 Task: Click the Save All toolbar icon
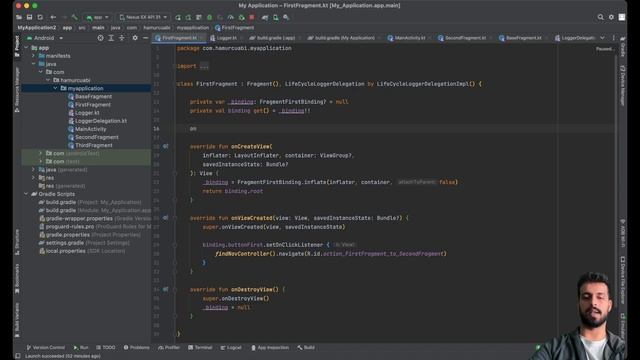(29, 17)
